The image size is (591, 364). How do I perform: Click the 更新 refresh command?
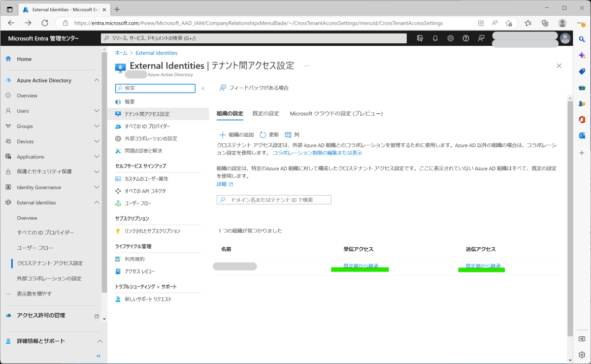[269, 134]
